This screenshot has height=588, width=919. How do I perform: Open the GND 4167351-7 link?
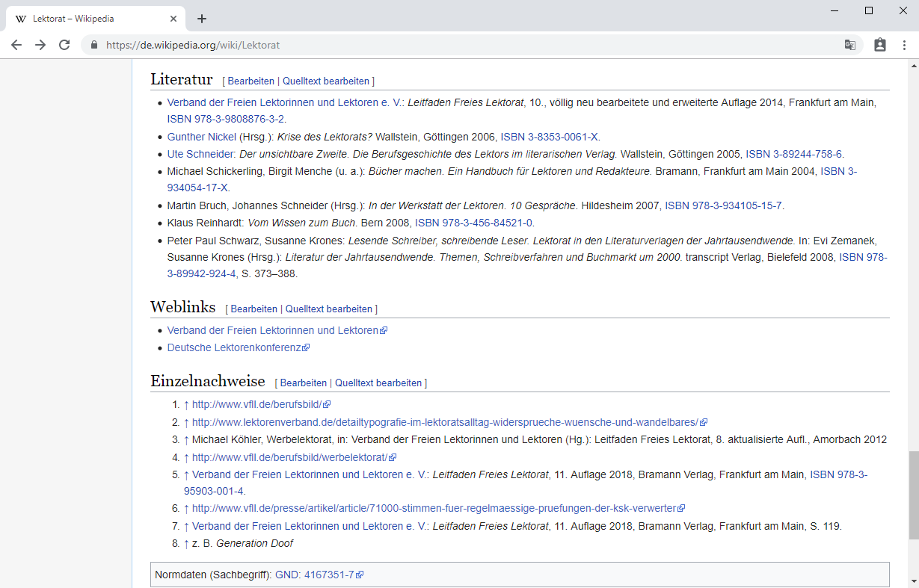click(329, 575)
